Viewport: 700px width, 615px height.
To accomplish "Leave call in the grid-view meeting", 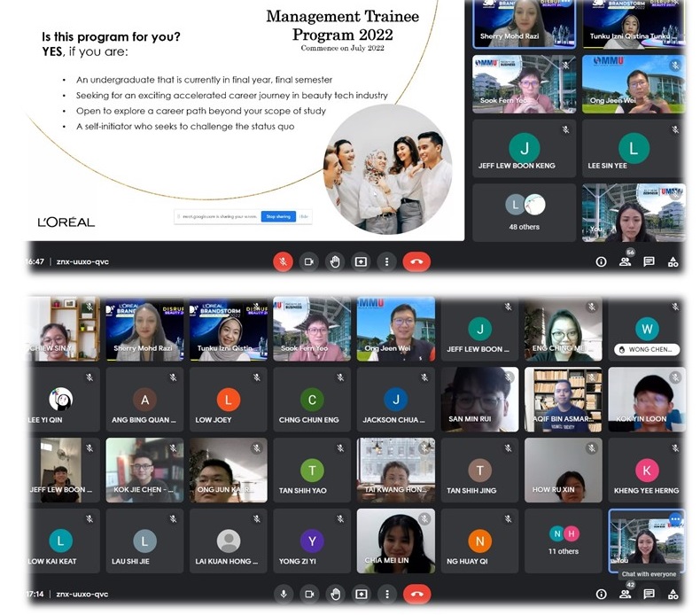I will coord(417,594).
